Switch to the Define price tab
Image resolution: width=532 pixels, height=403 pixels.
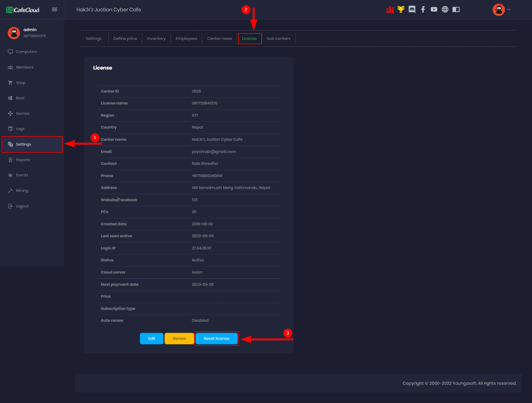125,39
